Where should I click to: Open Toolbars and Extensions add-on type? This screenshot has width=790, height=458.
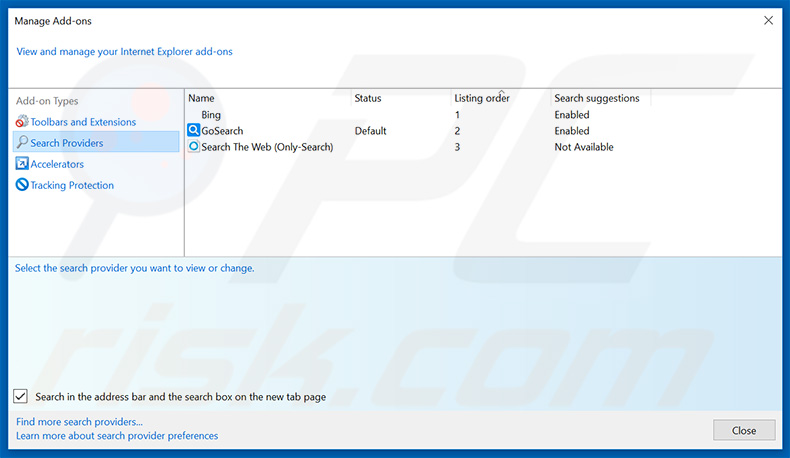[83, 122]
